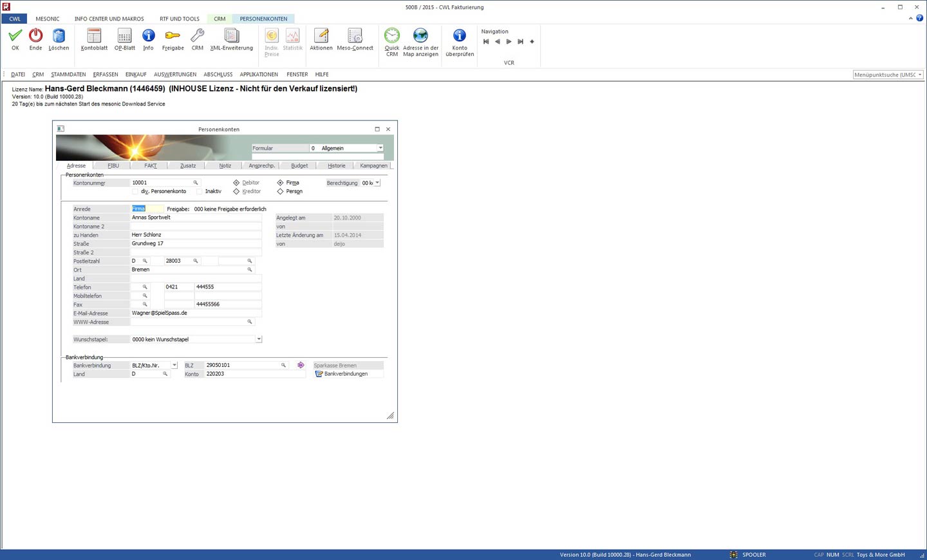Select the MESONIC ribbon tab
927x560 pixels.
tap(48, 19)
